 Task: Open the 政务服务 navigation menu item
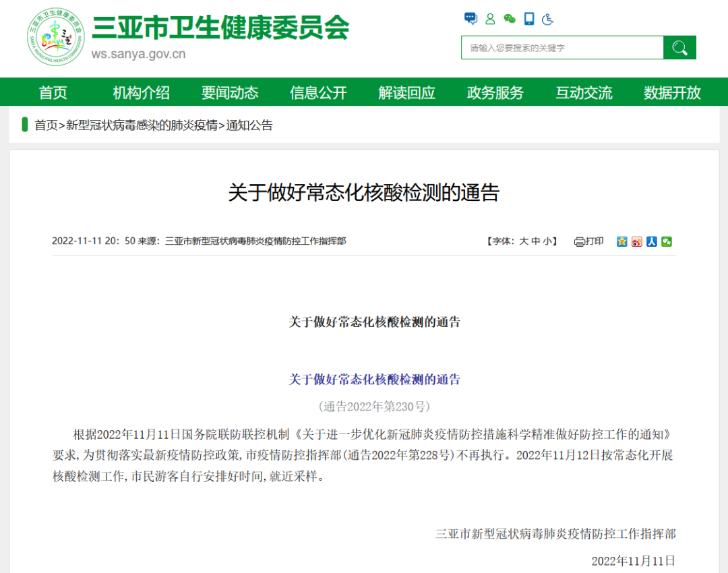495,92
